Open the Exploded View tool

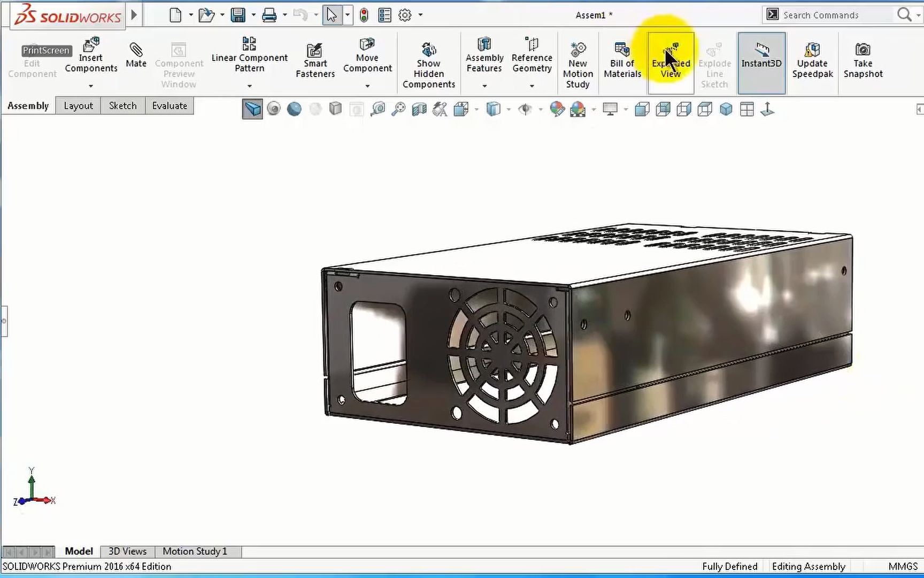(671, 59)
